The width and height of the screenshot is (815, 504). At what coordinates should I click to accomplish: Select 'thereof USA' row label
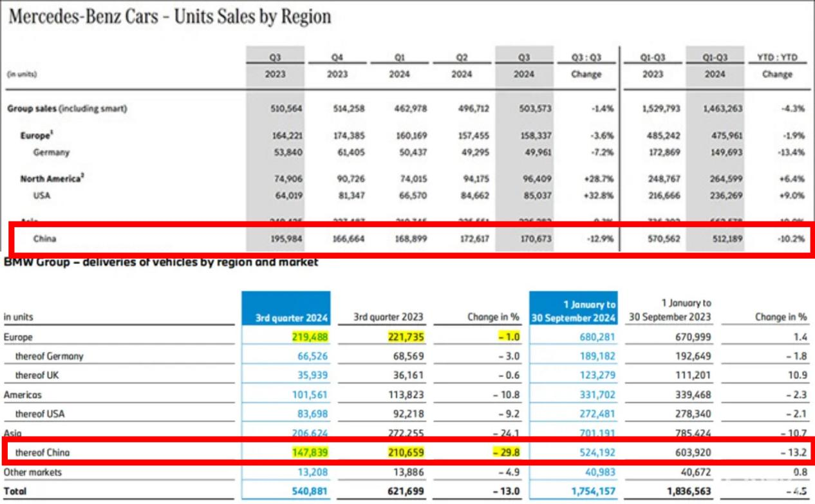pyautogui.click(x=41, y=414)
